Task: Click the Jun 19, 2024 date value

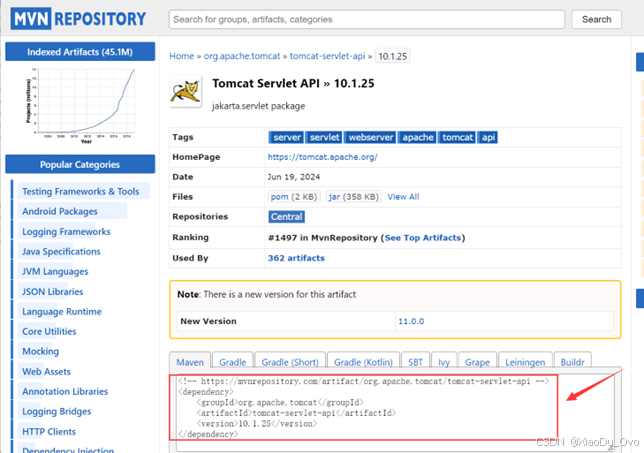Action: point(294,177)
